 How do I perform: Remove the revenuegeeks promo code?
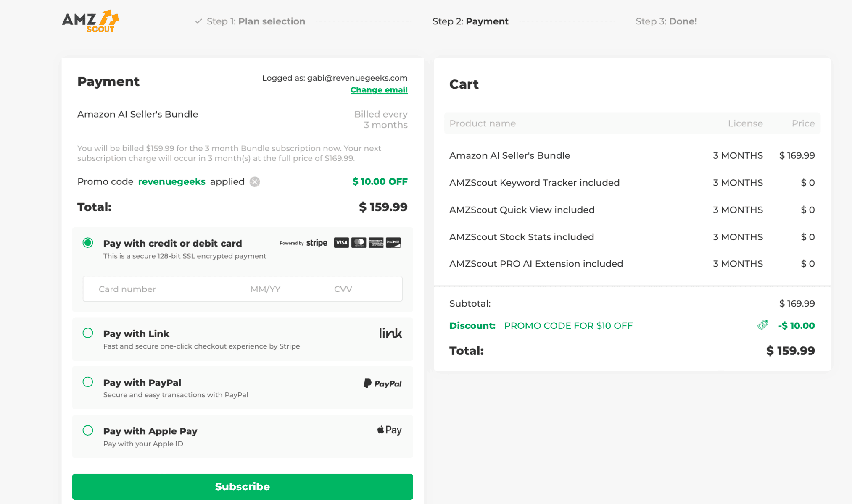(x=255, y=182)
